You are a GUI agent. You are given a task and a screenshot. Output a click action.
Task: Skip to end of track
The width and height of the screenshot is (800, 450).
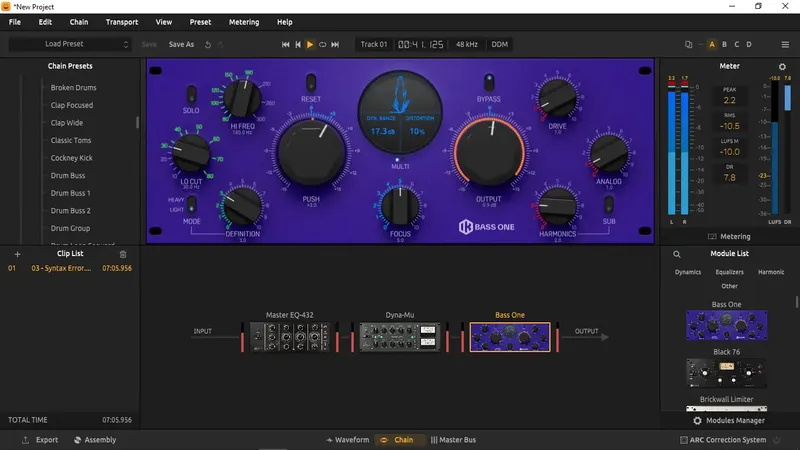coord(335,44)
